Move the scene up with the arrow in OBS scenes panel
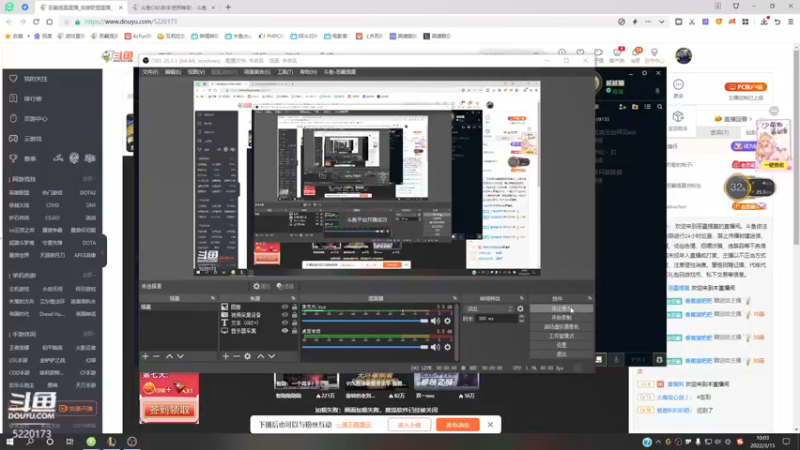Image resolution: width=800 pixels, height=450 pixels. (x=169, y=356)
